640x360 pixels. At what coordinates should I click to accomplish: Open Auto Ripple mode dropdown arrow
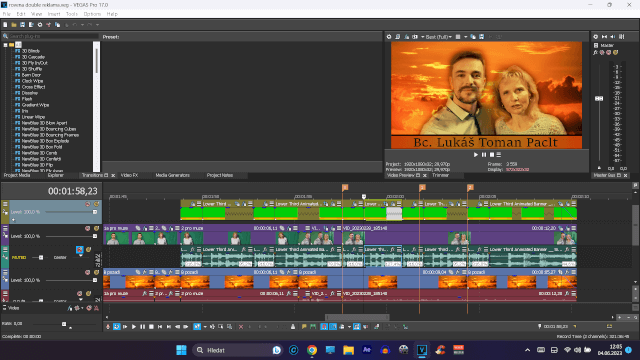349,327
